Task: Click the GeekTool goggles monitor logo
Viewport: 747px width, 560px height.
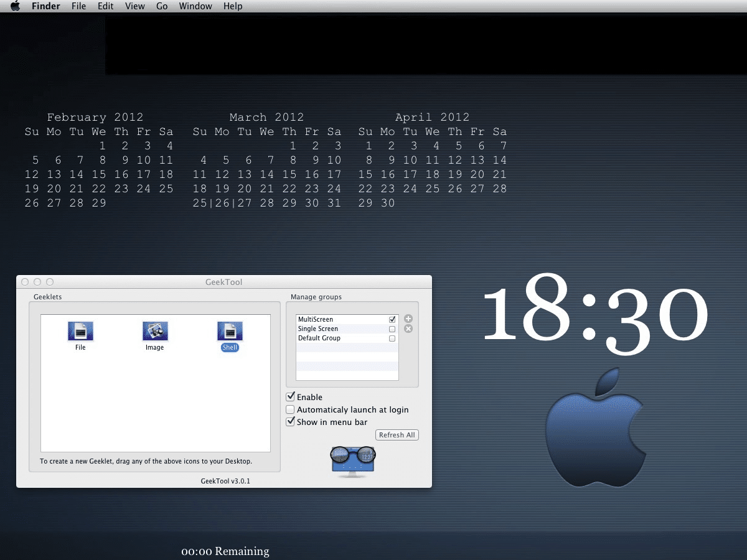Action: pos(352,460)
